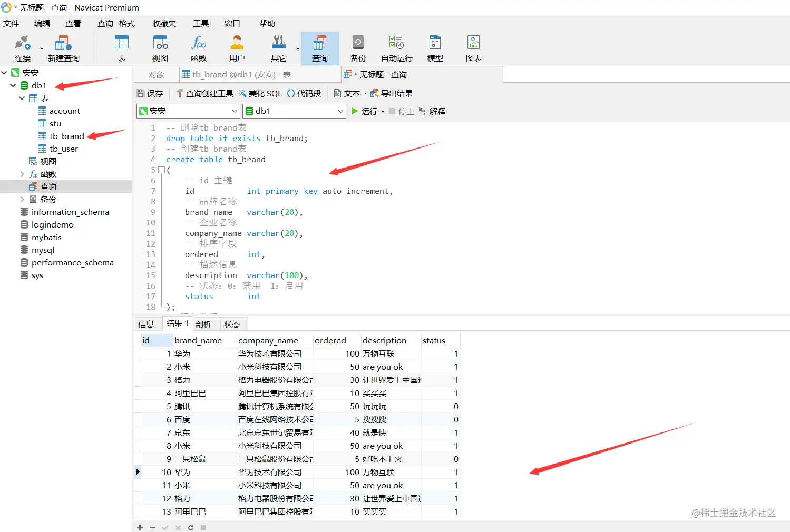The height and width of the screenshot is (532, 790).
Task: Open the 帮助 menu
Action: [x=267, y=23]
